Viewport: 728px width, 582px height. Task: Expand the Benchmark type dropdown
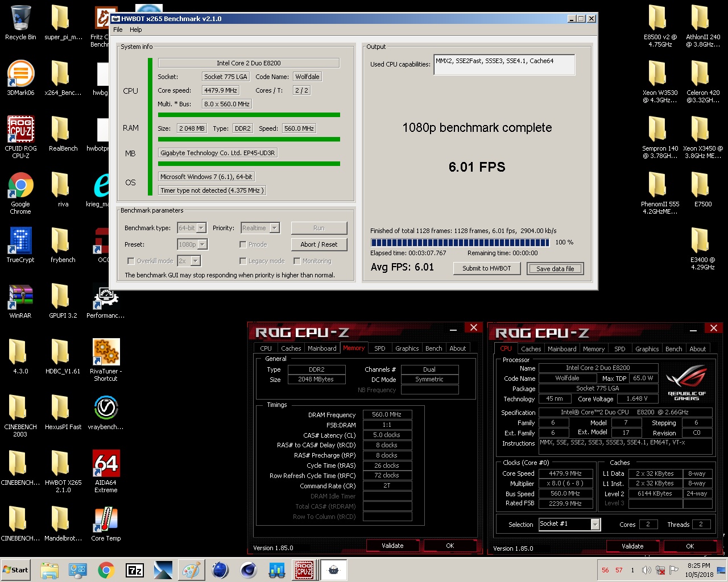click(x=201, y=228)
